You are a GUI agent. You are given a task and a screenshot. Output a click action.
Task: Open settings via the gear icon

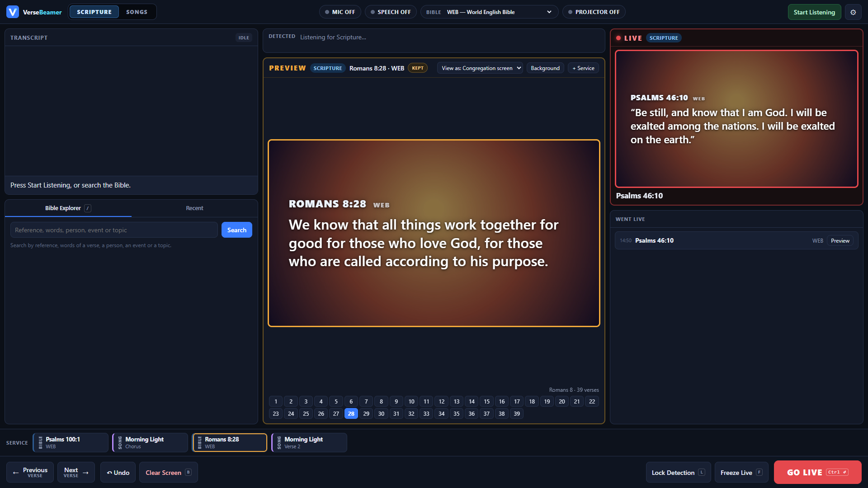[853, 12]
